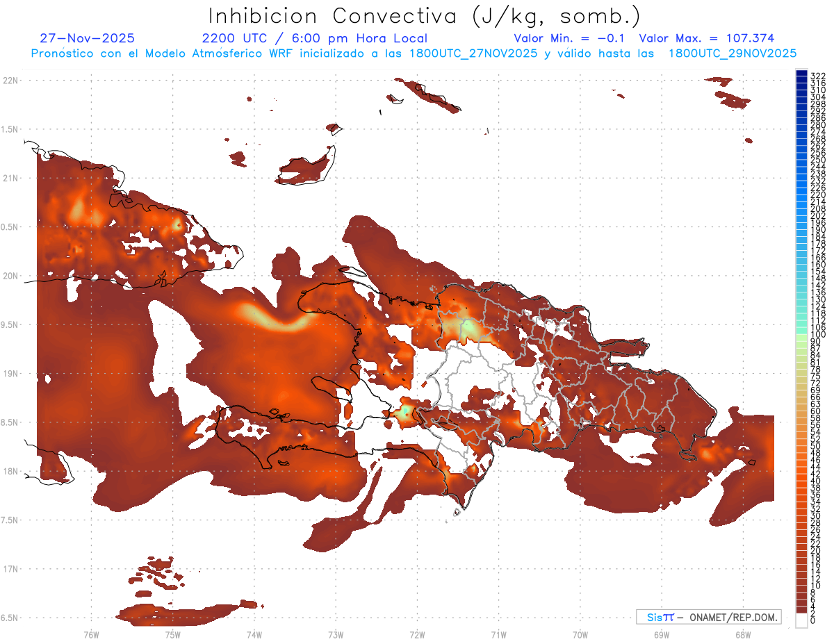The height and width of the screenshot is (644, 834).
Task: Click the colorbar value '202'
Action: click(817, 215)
